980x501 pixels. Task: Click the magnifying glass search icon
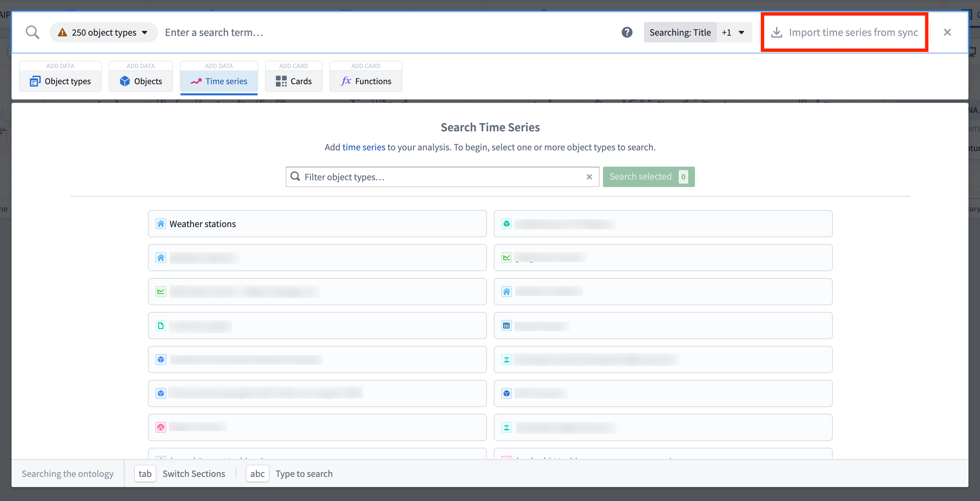[x=32, y=32]
